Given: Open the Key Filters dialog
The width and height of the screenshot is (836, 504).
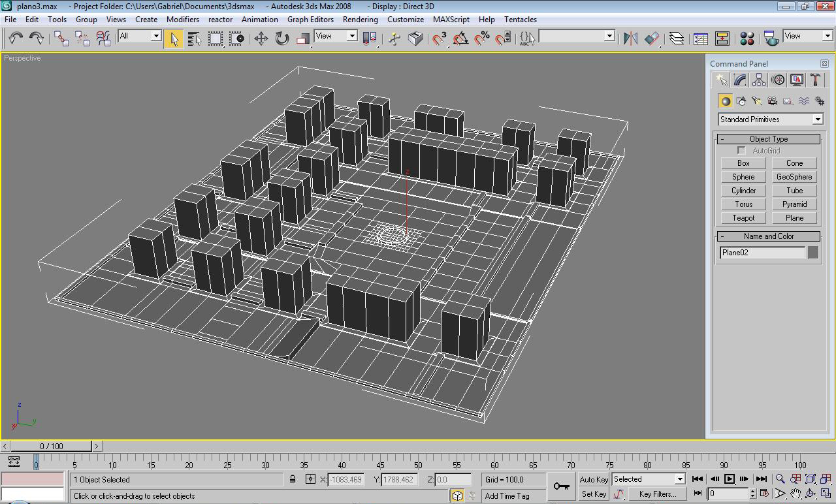Looking at the screenshot, I should click(x=657, y=494).
